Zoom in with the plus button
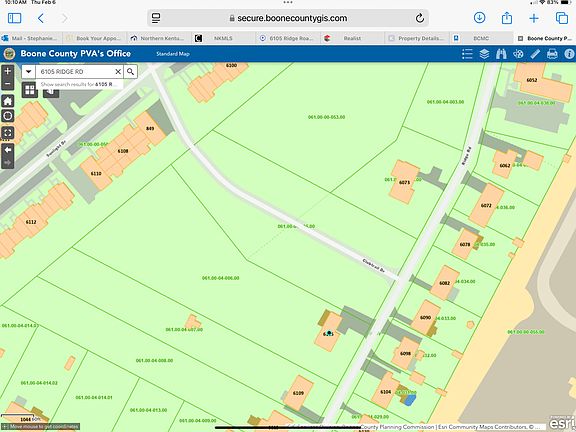Viewport: 576px width, 432px height. [8, 71]
